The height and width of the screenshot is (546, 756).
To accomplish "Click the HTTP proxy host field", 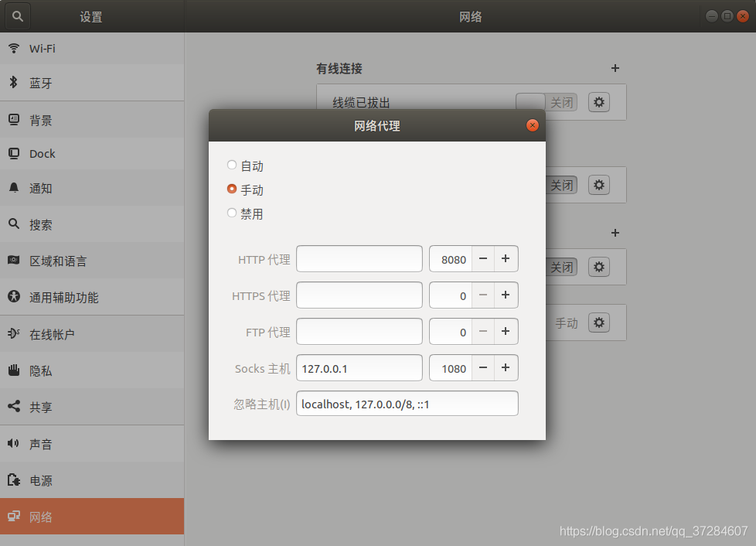I will [x=359, y=259].
